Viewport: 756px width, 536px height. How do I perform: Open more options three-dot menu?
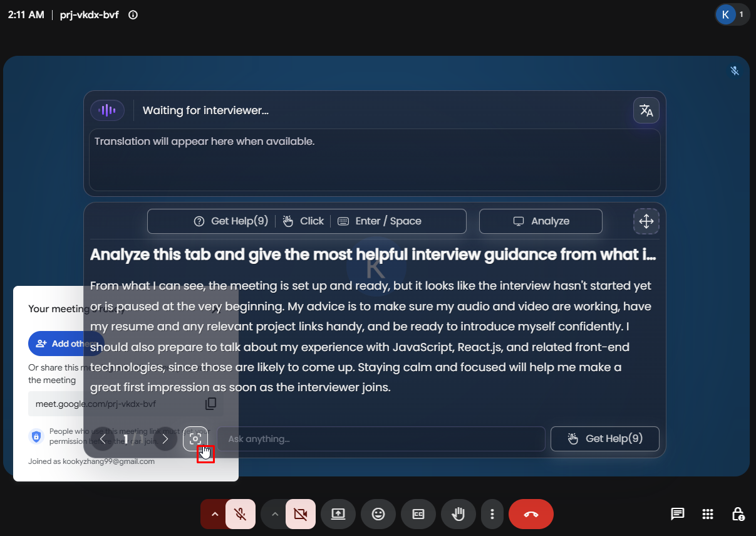[x=492, y=515]
